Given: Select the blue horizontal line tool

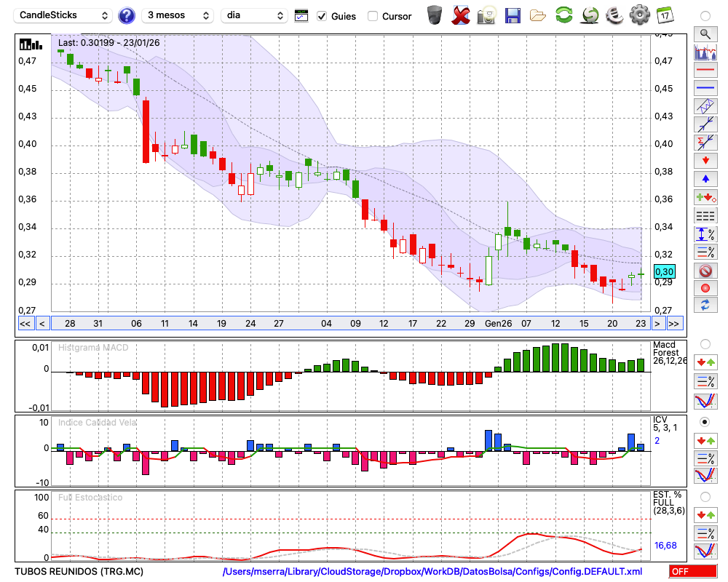Looking at the screenshot, I should click(705, 88).
